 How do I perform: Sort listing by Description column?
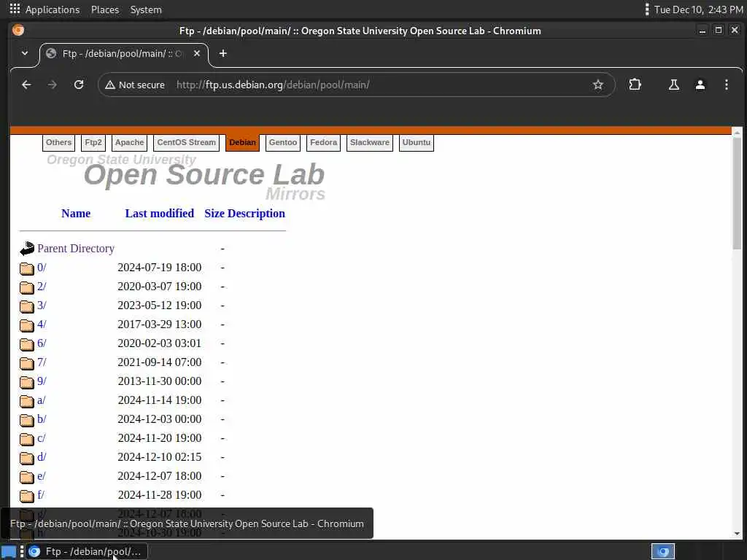point(256,214)
